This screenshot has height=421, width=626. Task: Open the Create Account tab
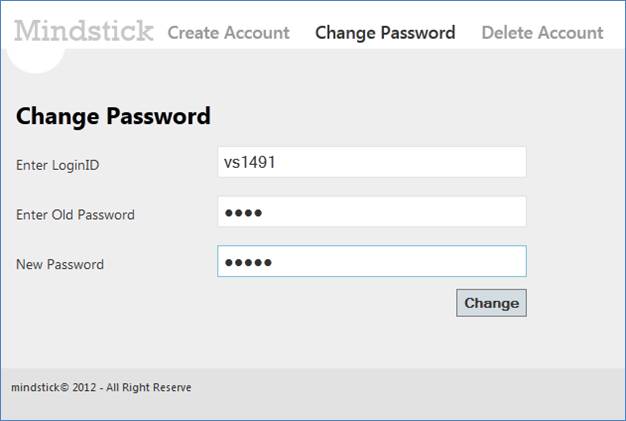point(228,33)
